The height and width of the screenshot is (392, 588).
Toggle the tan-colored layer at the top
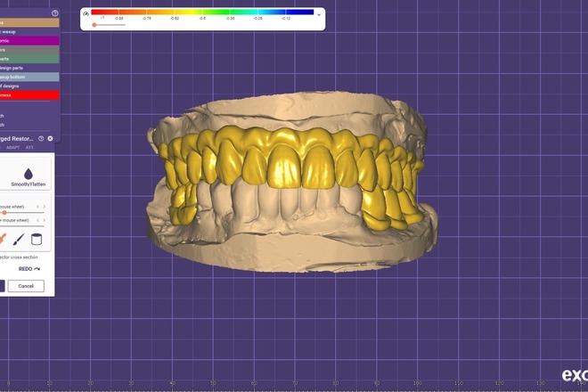pos(29,22)
